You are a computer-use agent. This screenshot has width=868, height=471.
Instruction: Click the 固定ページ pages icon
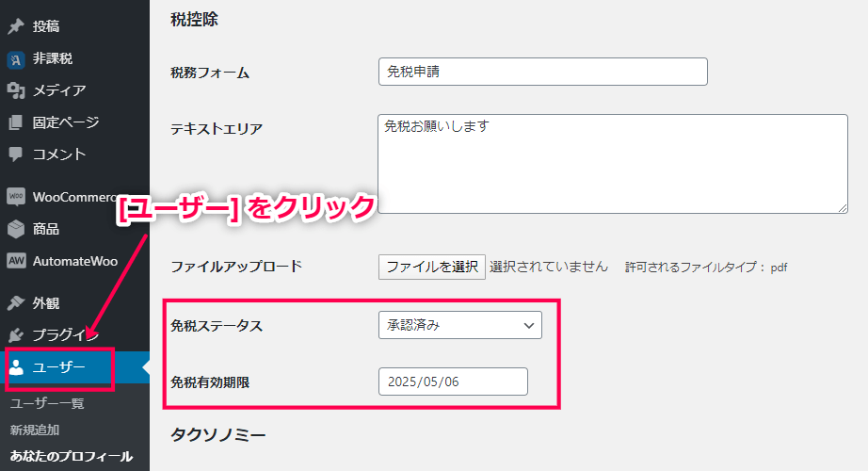pyautogui.click(x=16, y=122)
